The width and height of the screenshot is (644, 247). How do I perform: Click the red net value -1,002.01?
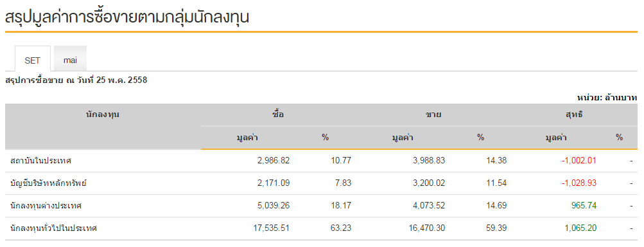pyautogui.click(x=579, y=161)
